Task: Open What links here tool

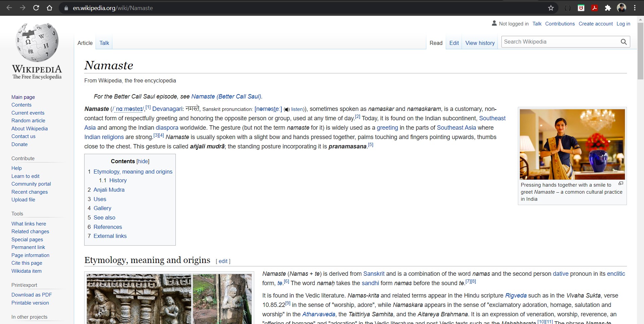Action: (29, 224)
